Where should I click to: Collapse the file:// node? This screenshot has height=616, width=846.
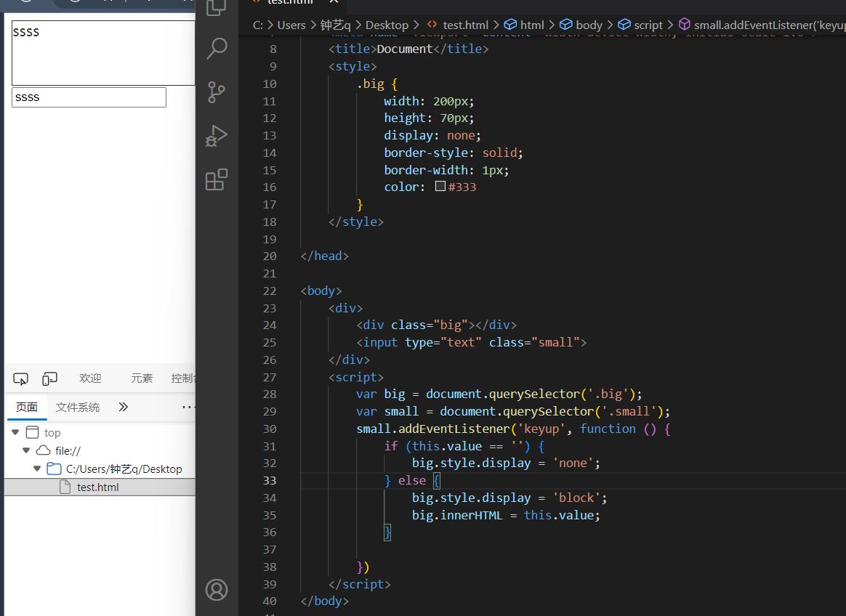26,450
